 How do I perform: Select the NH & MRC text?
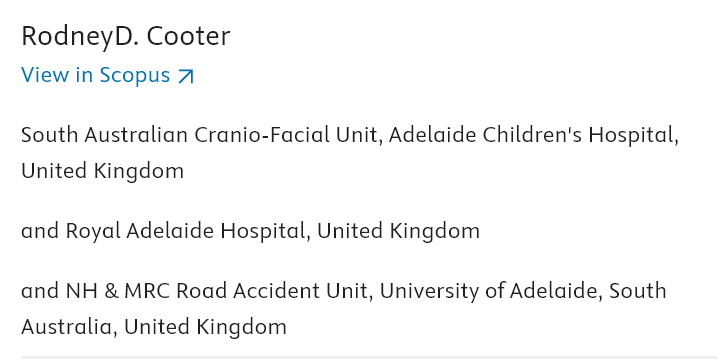tap(118, 291)
